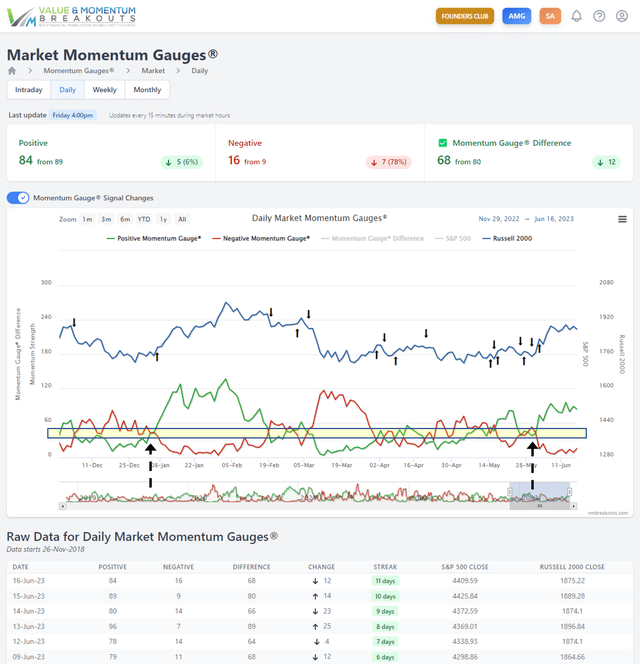Click the RUSSELL 2000 CLOSE column header
640x664 pixels.
click(572, 567)
